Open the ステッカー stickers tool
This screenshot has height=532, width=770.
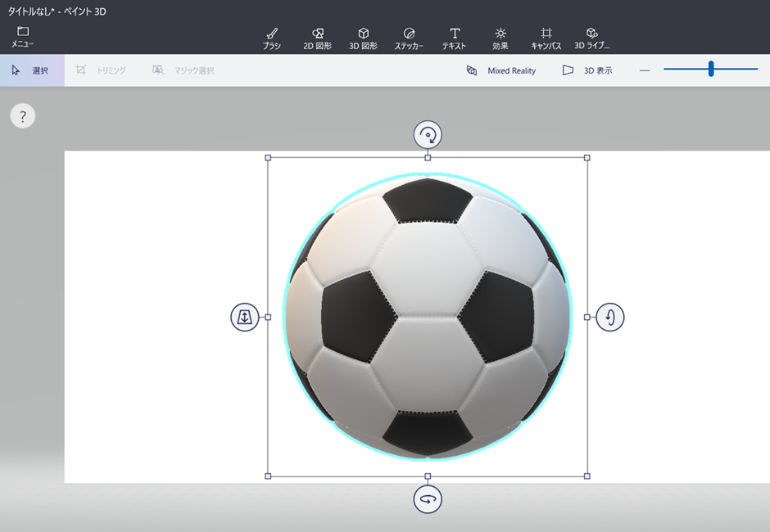click(x=409, y=38)
